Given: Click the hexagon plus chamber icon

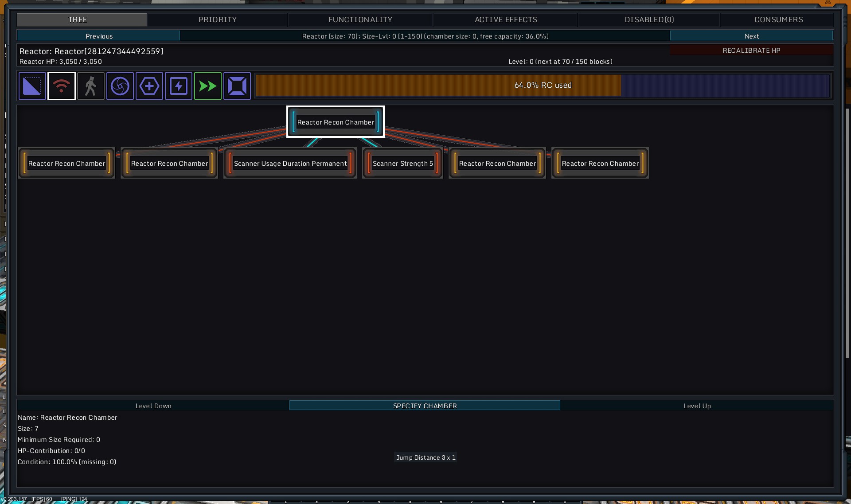Looking at the screenshot, I should point(149,86).
